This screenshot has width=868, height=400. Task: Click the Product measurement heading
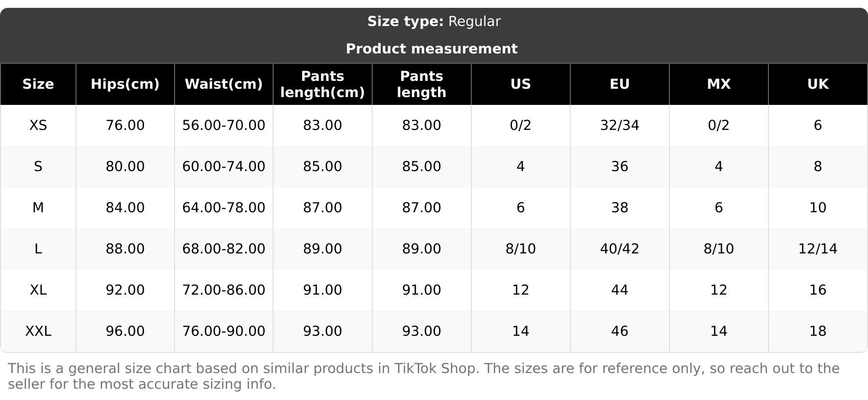432,49
